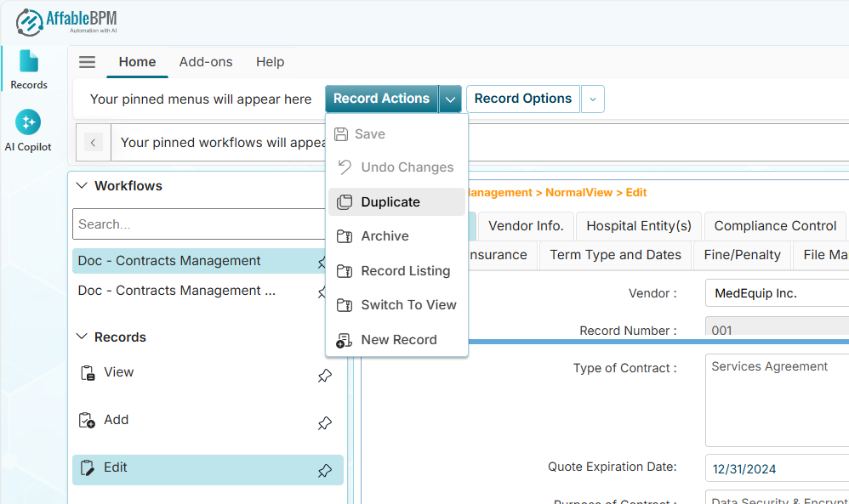The image size is (849, 504).
Task: Pin the View records item
Action: coord(325,375)
